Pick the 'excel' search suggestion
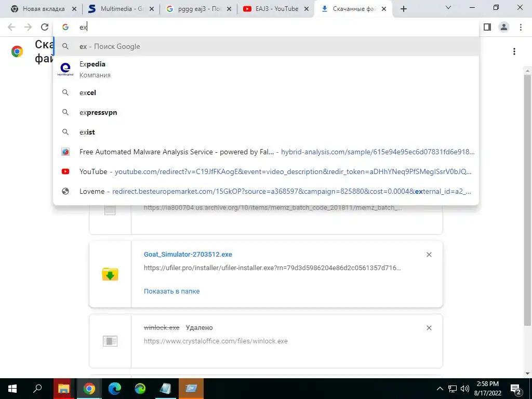This screenshot has height=399, width=532. [266, 92]
